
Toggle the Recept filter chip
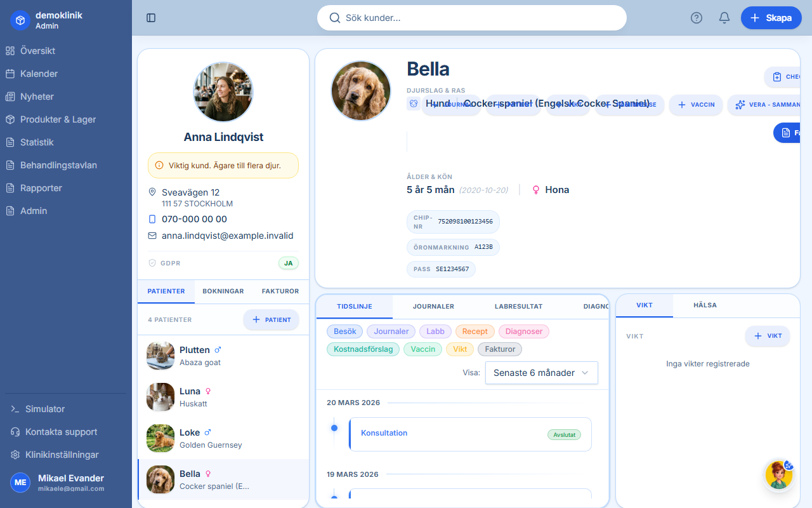click(x=475, y=331)
